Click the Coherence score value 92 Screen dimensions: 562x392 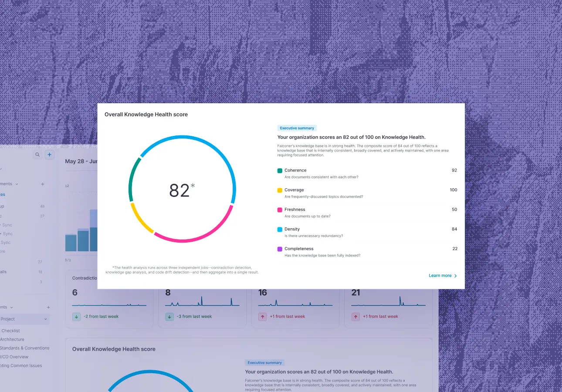[x=454, y=170]
